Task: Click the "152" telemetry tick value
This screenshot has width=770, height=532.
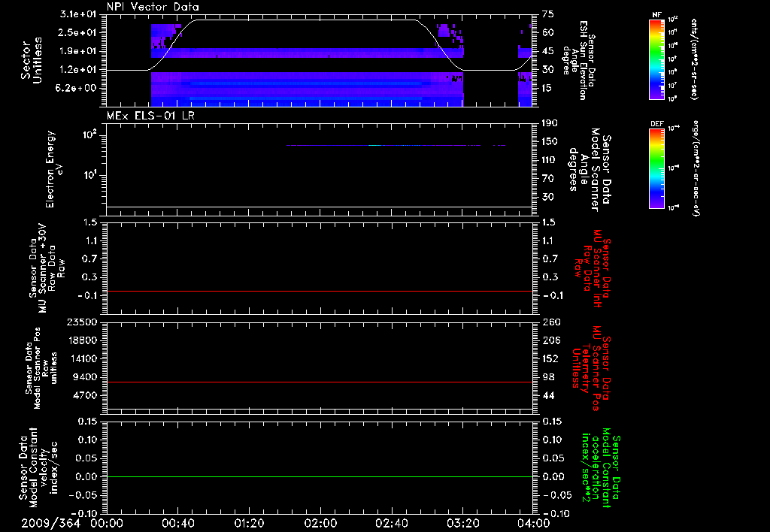Action: point(550,358)
